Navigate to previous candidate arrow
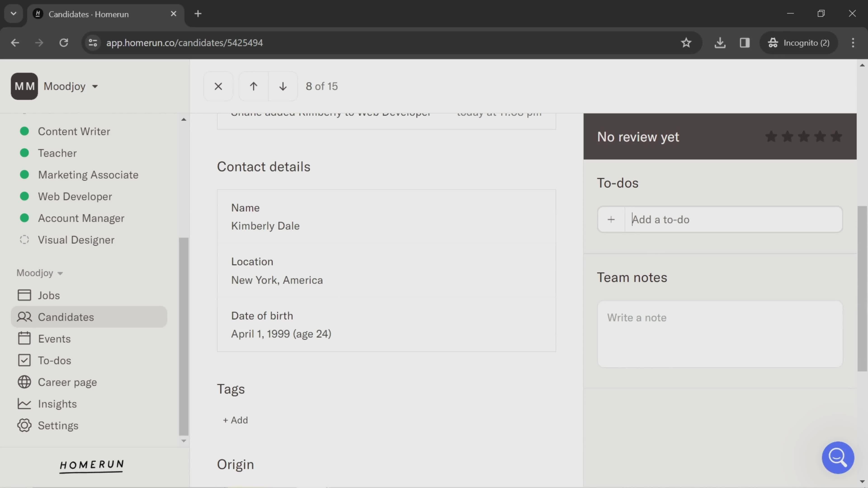 [x=253, y=86]
